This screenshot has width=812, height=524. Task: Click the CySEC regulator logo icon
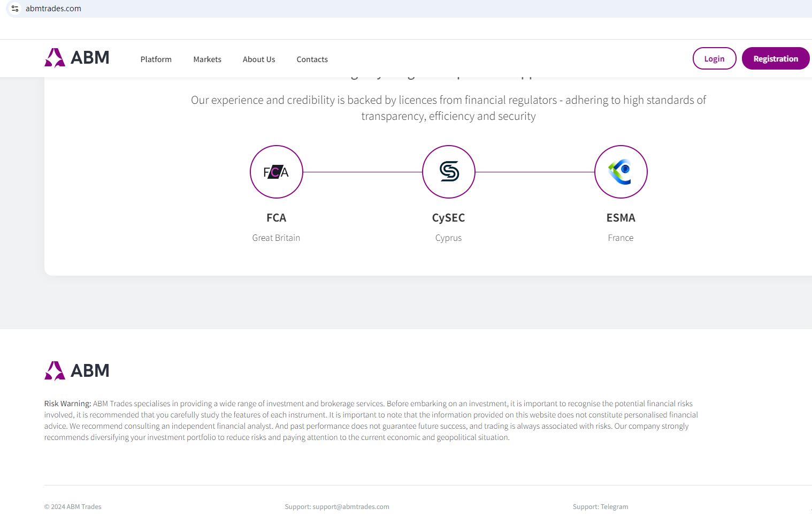pyautogui.click(x=449, y=172)
